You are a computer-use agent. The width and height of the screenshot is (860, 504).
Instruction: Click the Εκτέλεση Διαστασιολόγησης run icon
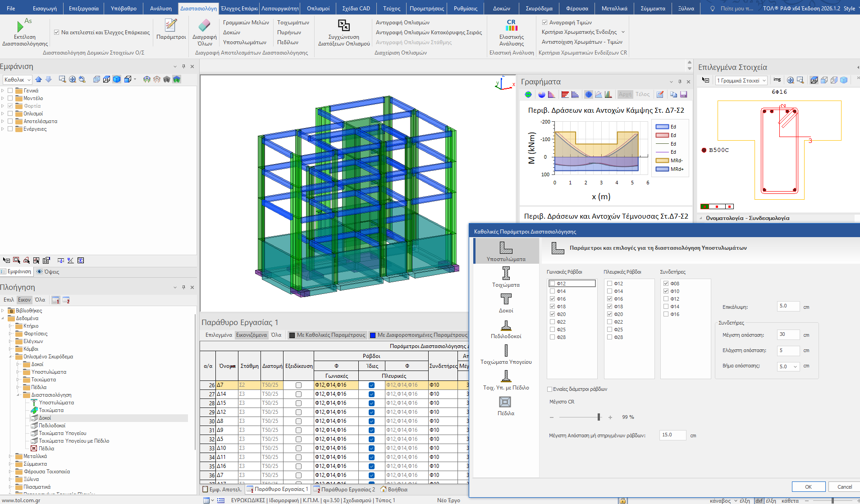(x=20, y=27)
